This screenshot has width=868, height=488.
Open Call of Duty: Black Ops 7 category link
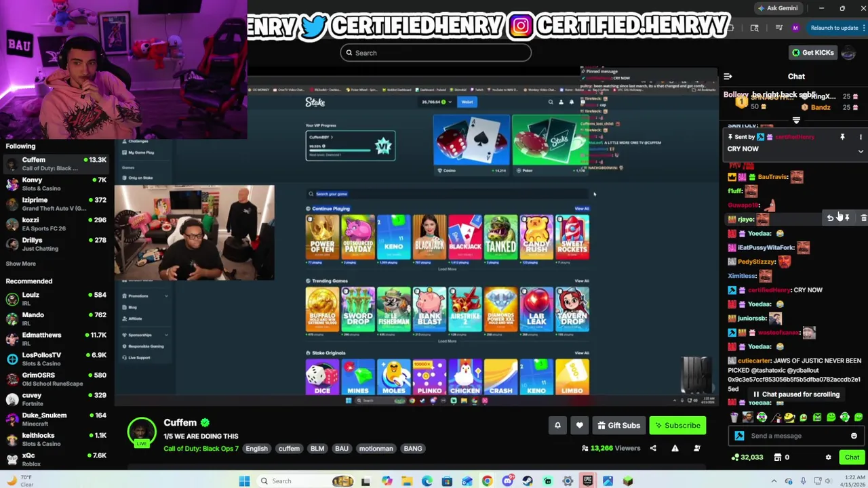201,448
